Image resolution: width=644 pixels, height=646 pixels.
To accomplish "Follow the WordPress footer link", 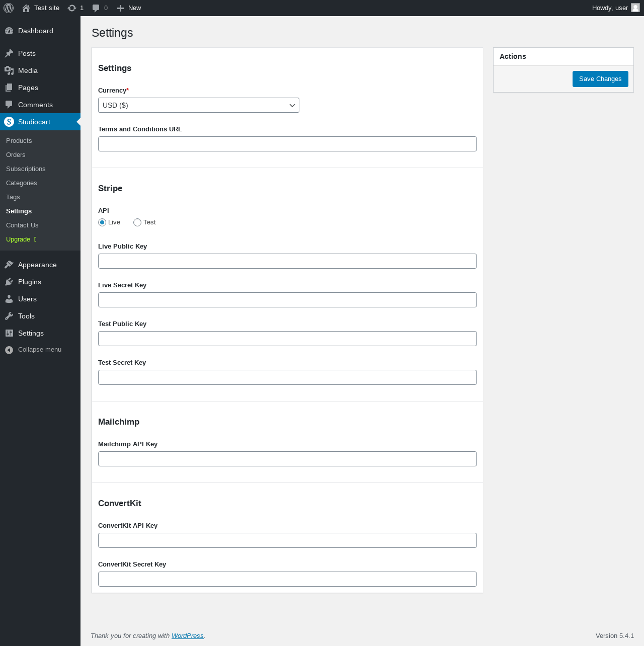I will pos(188,636).
